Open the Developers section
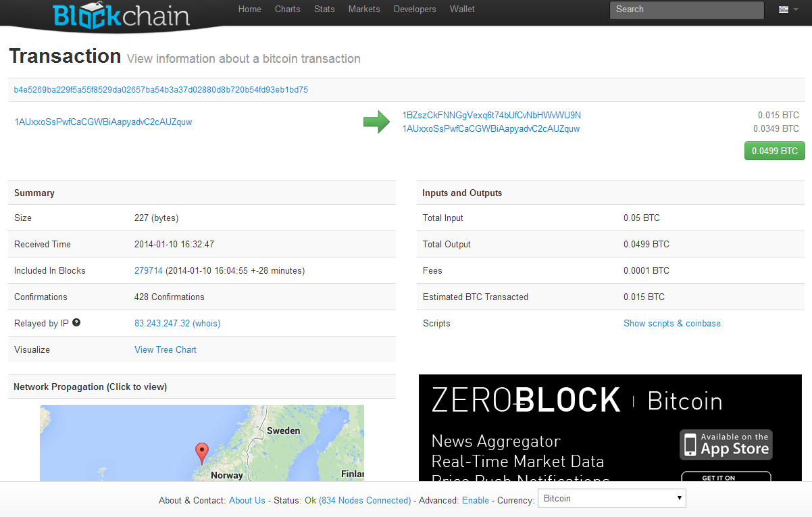The width and height of the screenshot is (812, 517). (415, 9)
